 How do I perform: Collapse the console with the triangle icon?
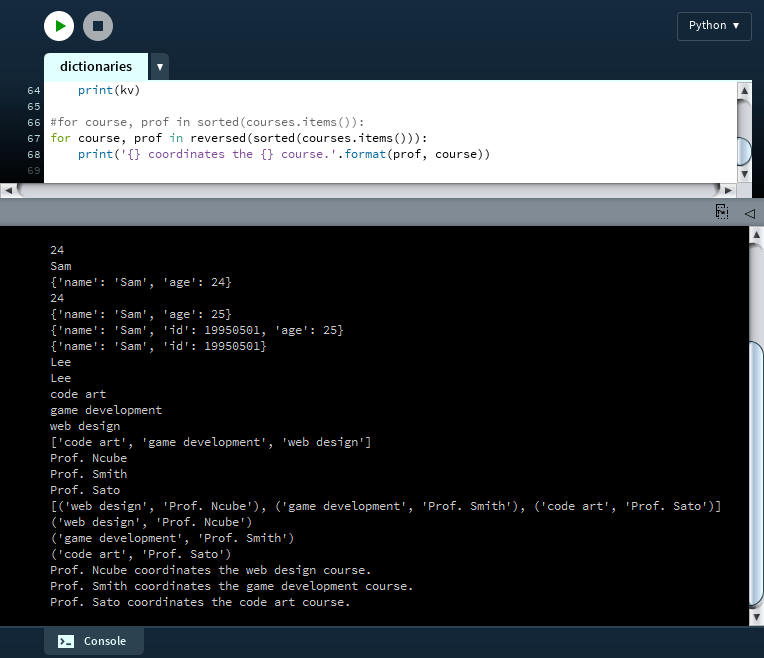click(x=750, y=213)
